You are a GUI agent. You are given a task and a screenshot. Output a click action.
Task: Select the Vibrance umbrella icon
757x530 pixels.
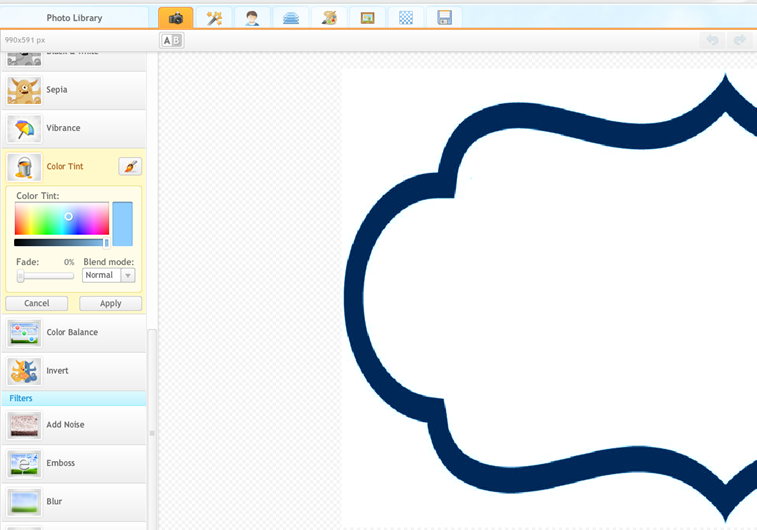tap(24, 128)
